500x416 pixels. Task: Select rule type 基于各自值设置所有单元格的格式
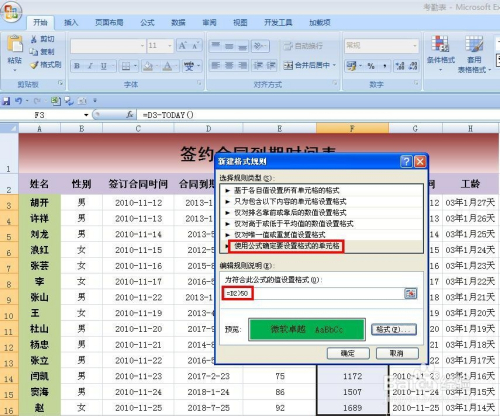tap(322, 190)
